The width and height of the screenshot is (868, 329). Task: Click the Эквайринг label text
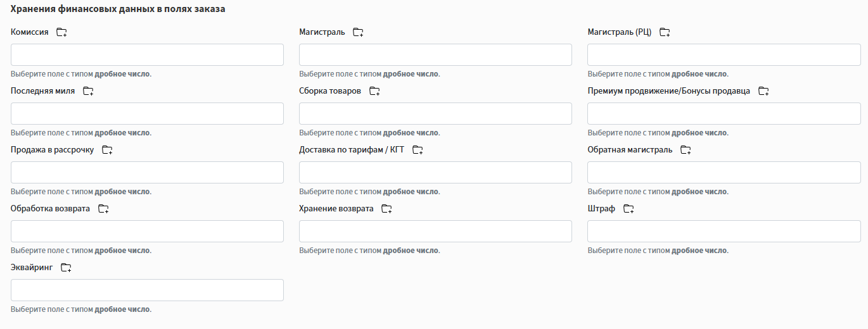[32, 268]
